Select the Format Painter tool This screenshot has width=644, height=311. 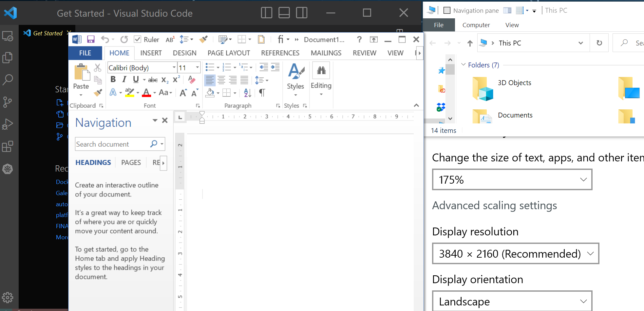(98, 93)
